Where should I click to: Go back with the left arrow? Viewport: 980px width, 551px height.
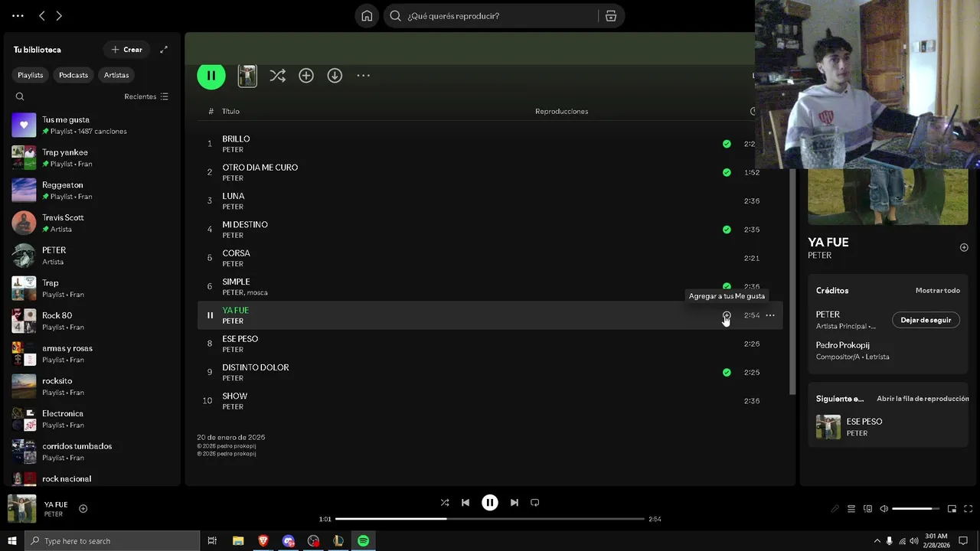tap(42, 16)
